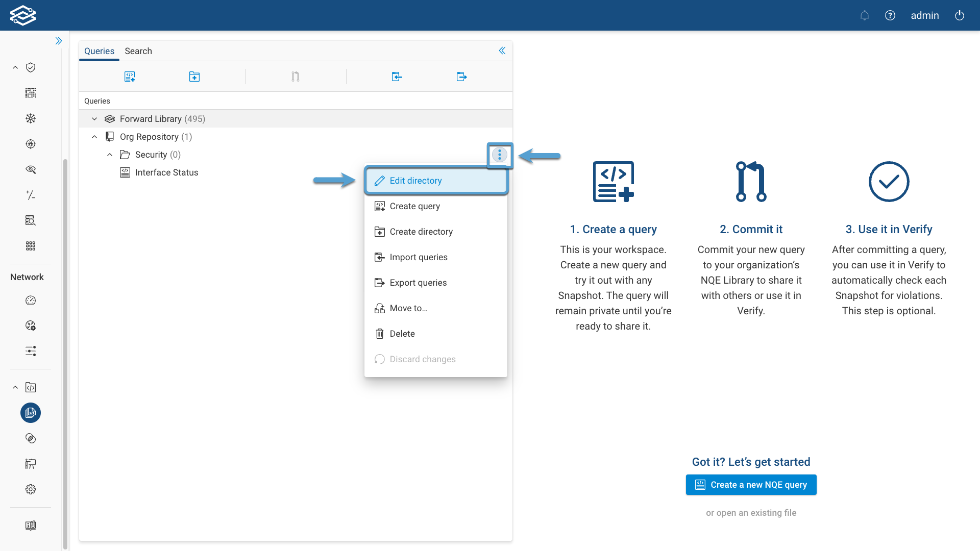Click the export queries toolbar icon

(461, 77)
